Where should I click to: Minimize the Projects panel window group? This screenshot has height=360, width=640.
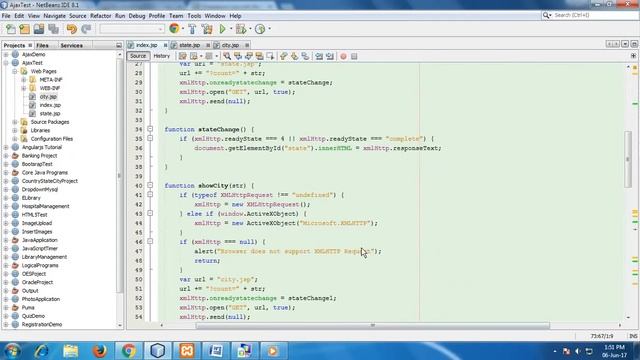tap(119, 45)
